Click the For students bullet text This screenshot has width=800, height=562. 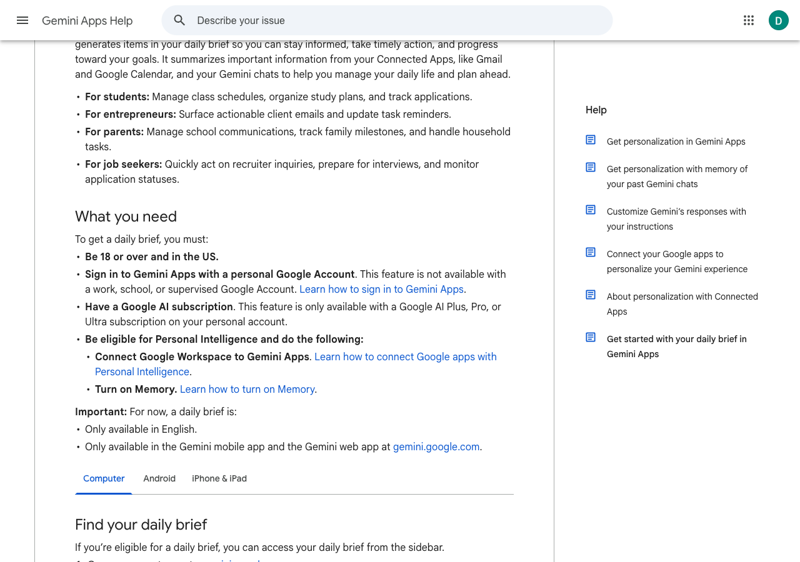279,97
